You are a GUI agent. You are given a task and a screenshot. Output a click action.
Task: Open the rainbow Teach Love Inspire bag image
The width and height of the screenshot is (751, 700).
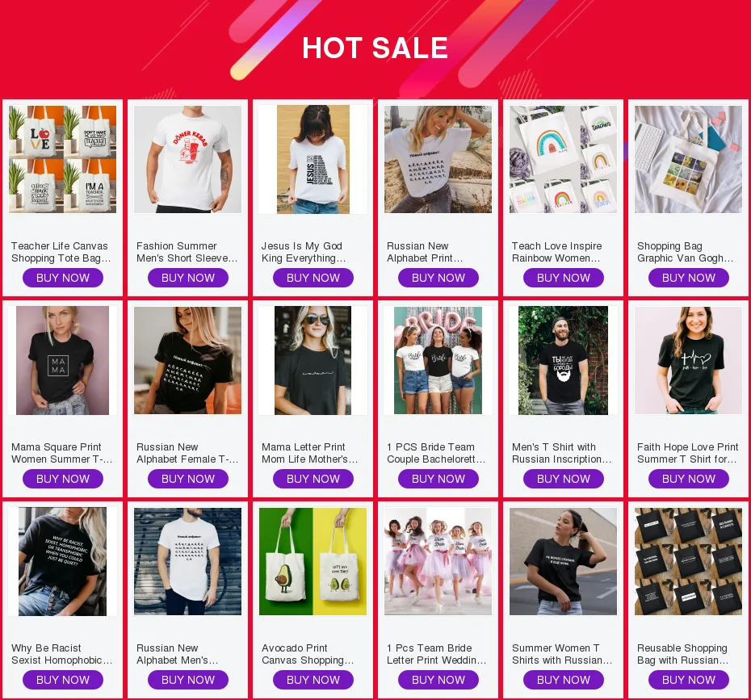point(564,159)
